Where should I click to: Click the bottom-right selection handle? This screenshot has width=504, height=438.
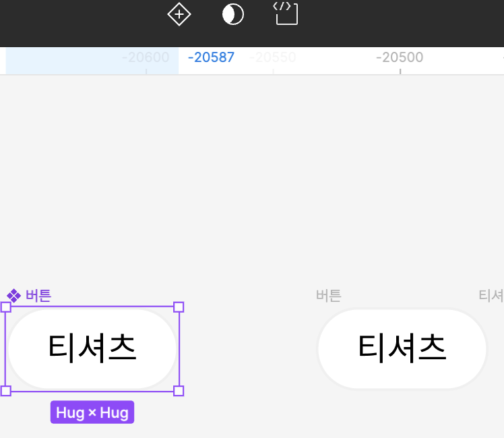point(179,391)
